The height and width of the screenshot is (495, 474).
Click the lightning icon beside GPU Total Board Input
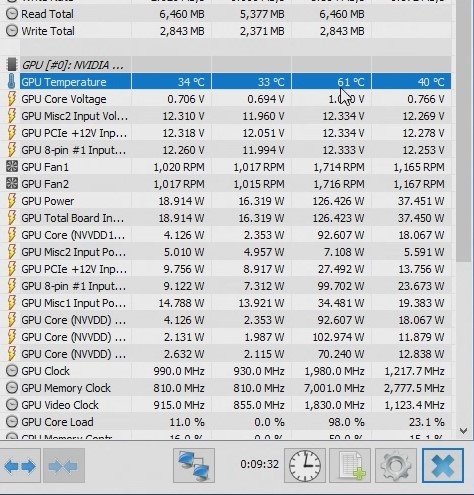tap(12, 218)
